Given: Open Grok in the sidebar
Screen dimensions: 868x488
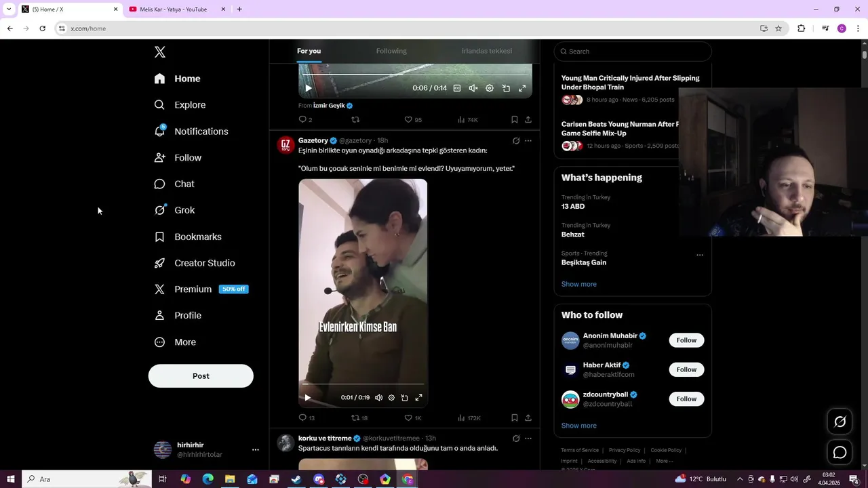Looking at the screenshot, I should pos(174,210).
